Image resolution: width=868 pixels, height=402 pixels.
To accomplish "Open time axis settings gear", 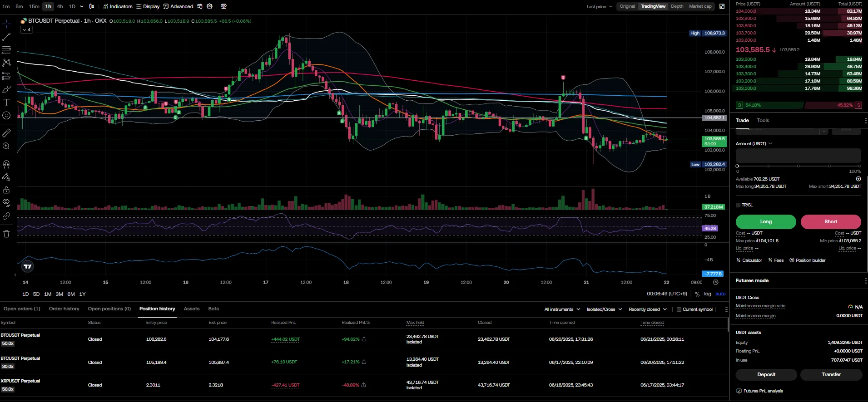I will pyautogui.click(x=716, y=282).
